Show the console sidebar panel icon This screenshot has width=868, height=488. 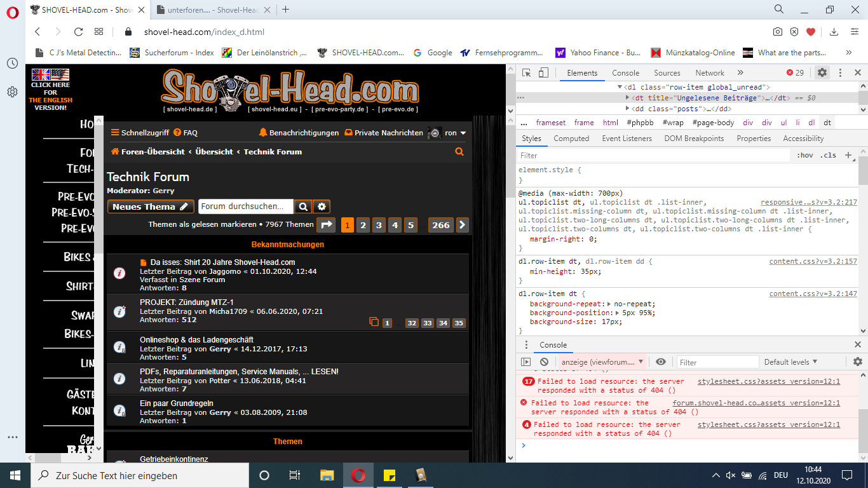526,362
